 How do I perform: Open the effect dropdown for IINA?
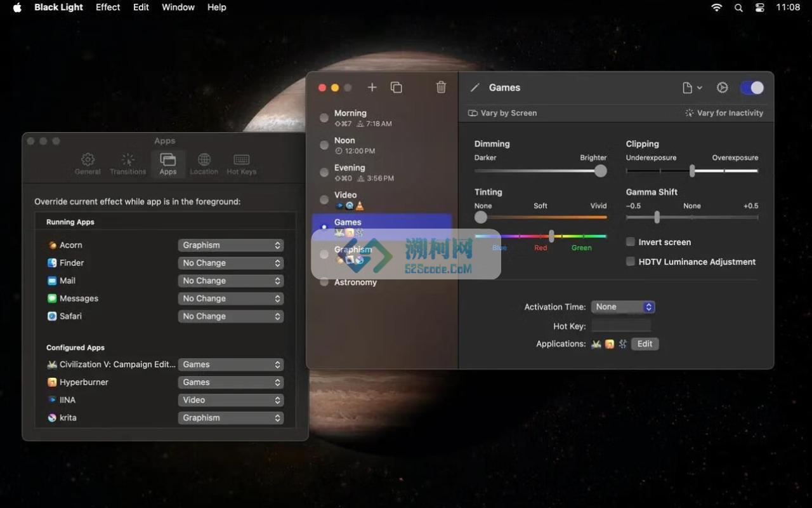point(231,400)
